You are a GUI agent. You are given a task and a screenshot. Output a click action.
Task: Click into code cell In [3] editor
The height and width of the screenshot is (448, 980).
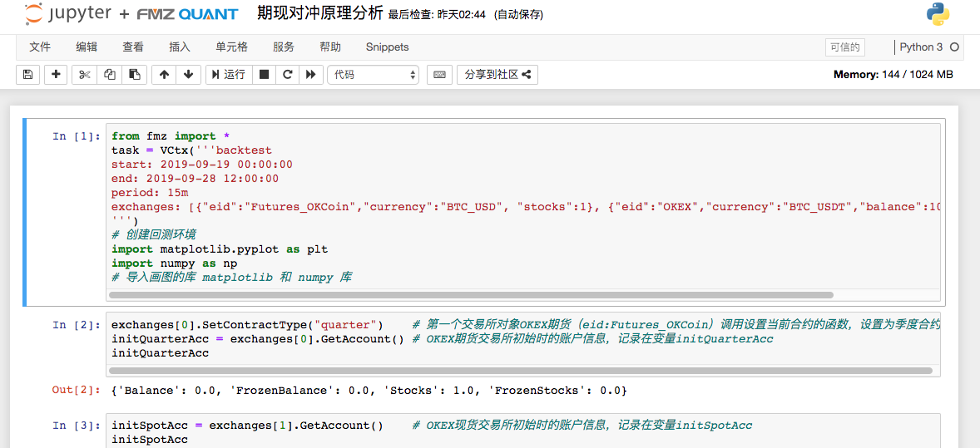point(523,431)
